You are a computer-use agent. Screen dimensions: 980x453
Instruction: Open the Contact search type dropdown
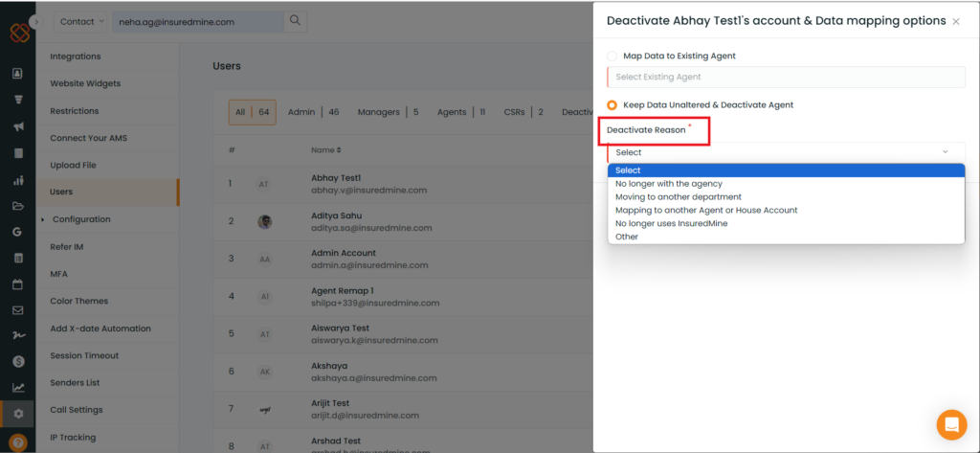(81, 21)
